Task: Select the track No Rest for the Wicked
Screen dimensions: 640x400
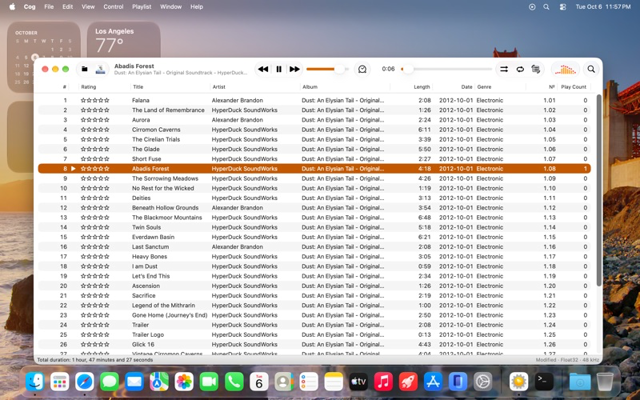Action: (163, 188)
